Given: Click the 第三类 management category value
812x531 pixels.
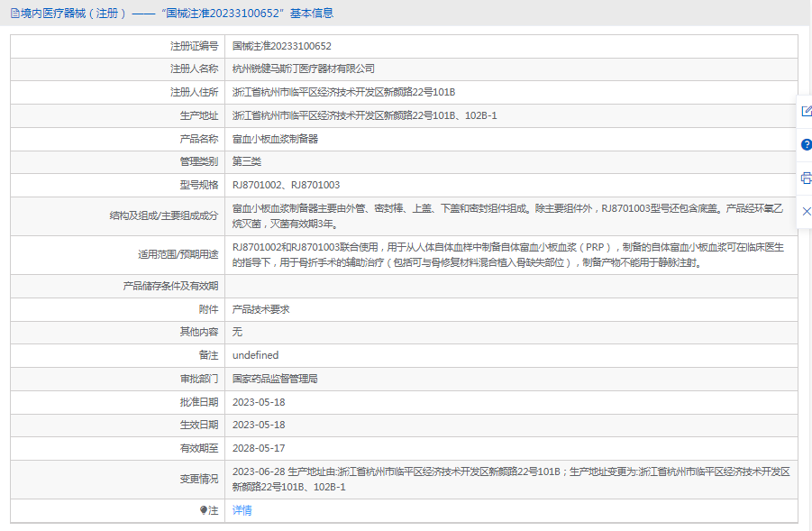Looking at the screenshot, I should pyautogui.click(x=247, y=161).
